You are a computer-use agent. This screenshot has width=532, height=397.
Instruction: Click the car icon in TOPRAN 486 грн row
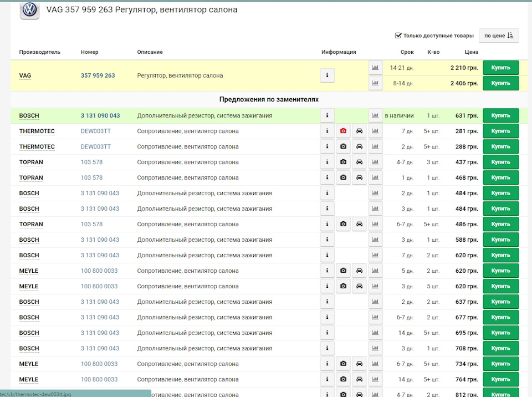(359, 224)
